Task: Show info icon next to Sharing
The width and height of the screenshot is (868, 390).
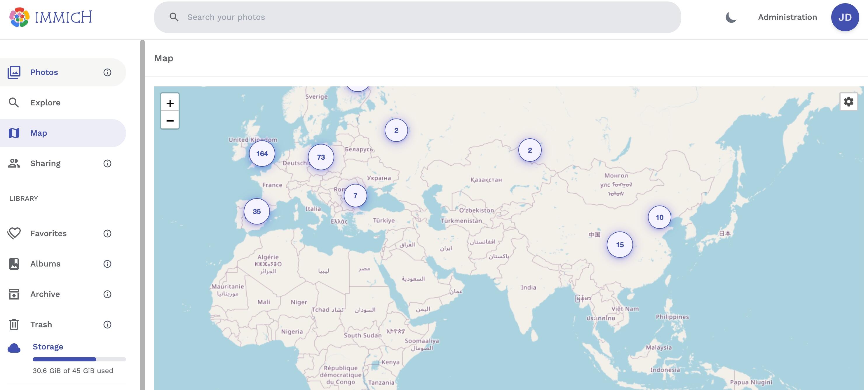Action: click(x=107, y=163)
